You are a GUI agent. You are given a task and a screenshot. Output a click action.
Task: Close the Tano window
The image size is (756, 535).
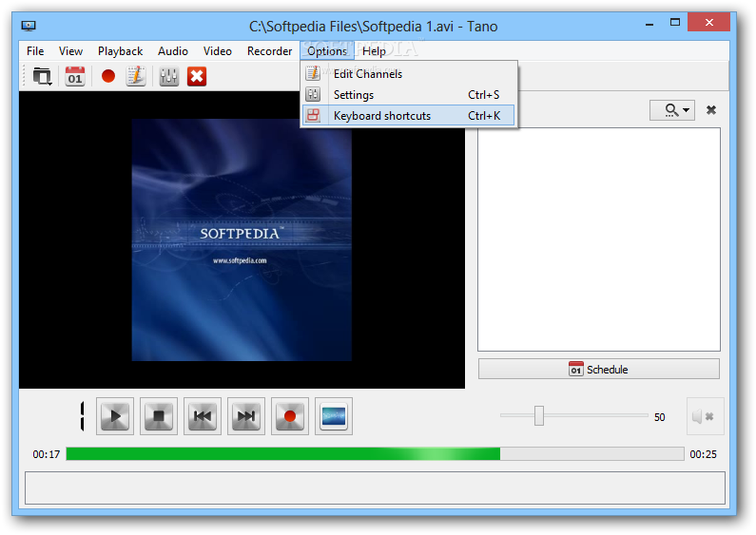click(708, 22)
